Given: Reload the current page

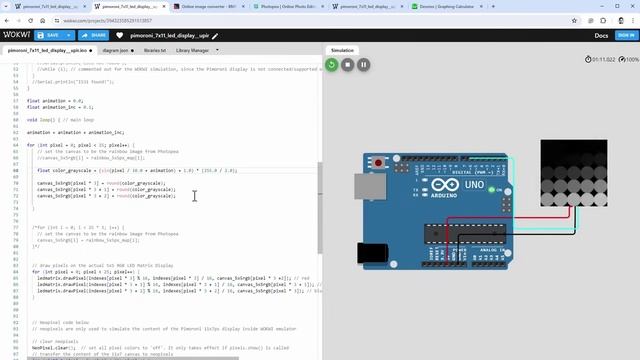Looking at the screenshot, I should coord(31,20).
